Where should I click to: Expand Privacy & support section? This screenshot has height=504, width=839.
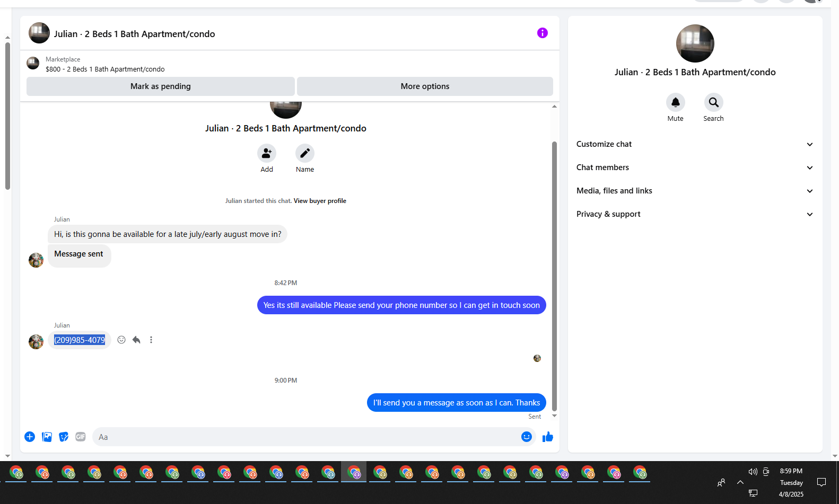point(695,214)
